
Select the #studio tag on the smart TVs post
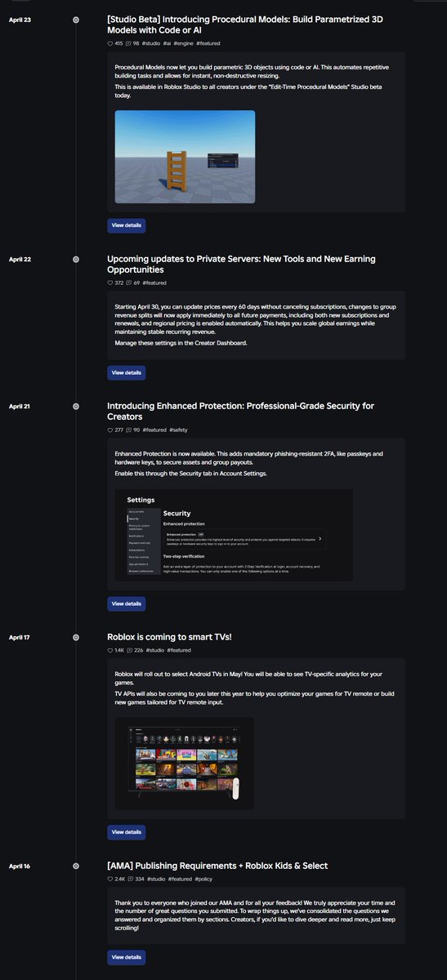pos(154,650)
